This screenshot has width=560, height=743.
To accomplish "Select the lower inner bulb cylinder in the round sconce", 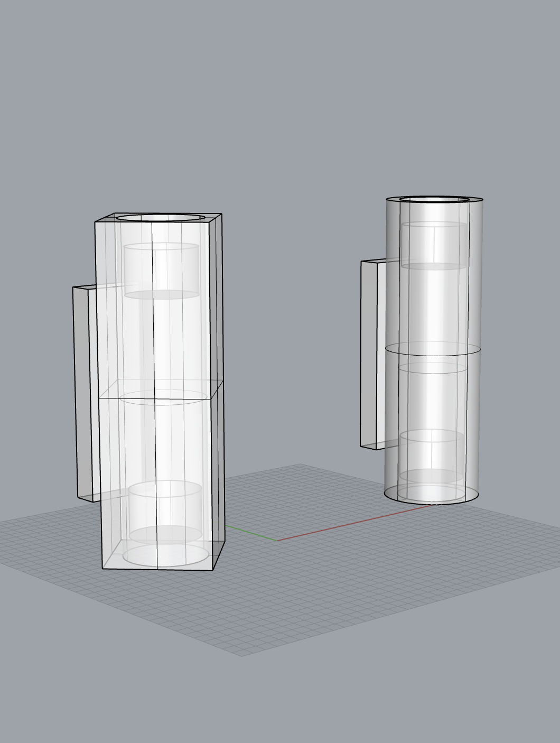I will point(432,456).
